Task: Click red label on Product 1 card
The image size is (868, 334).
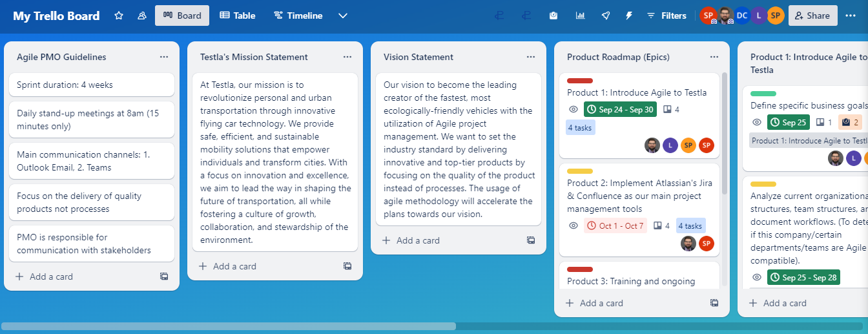Action: (x=580, y=81)
